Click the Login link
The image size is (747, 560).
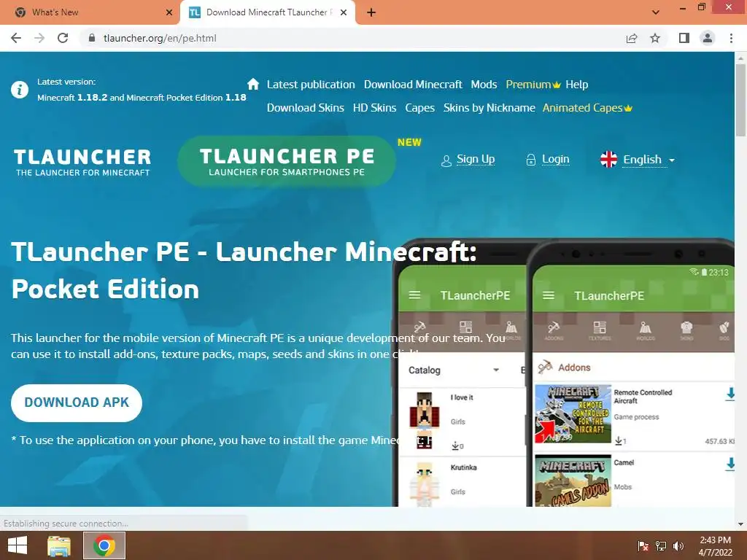[555, 159]
